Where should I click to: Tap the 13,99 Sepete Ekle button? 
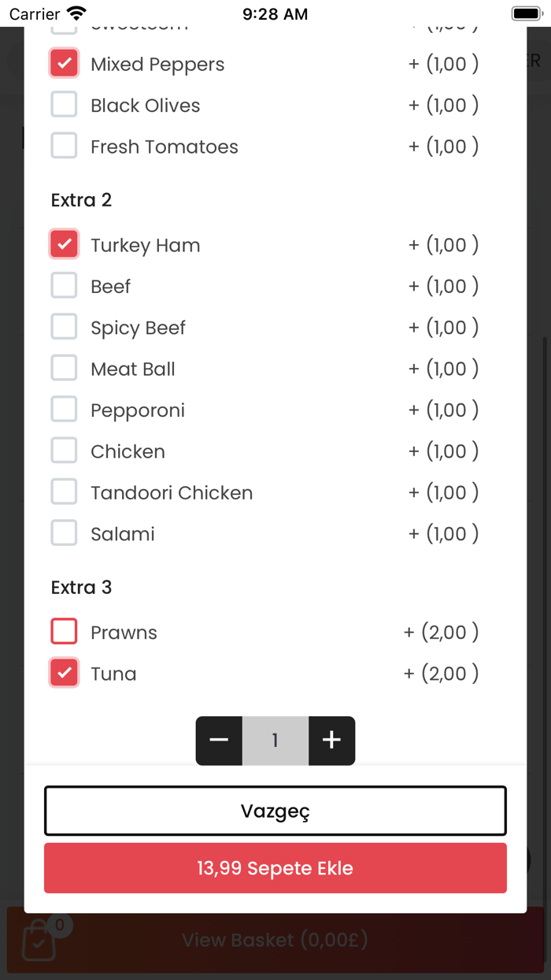point(275,868)
